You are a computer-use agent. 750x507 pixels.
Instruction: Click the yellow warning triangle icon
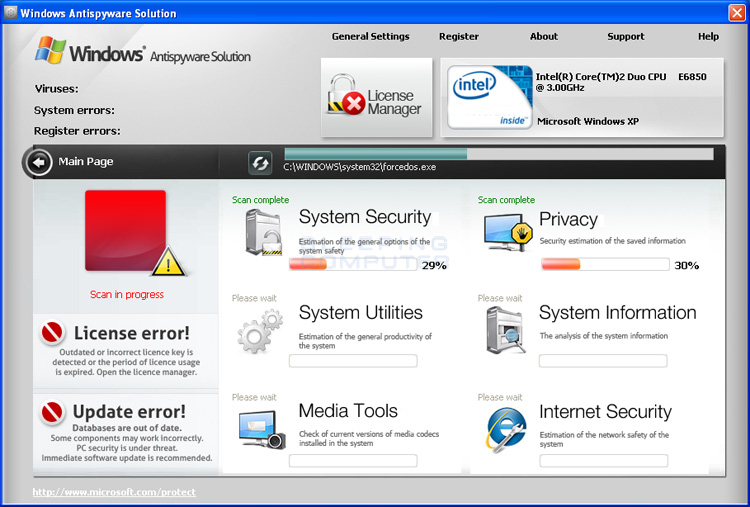point(168,263)
